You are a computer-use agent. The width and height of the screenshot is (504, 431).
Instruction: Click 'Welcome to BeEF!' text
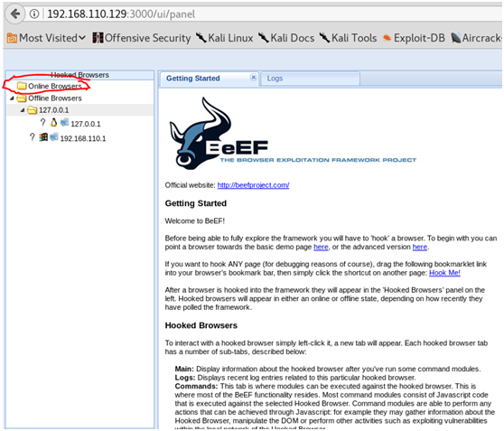tap(195, 221)
